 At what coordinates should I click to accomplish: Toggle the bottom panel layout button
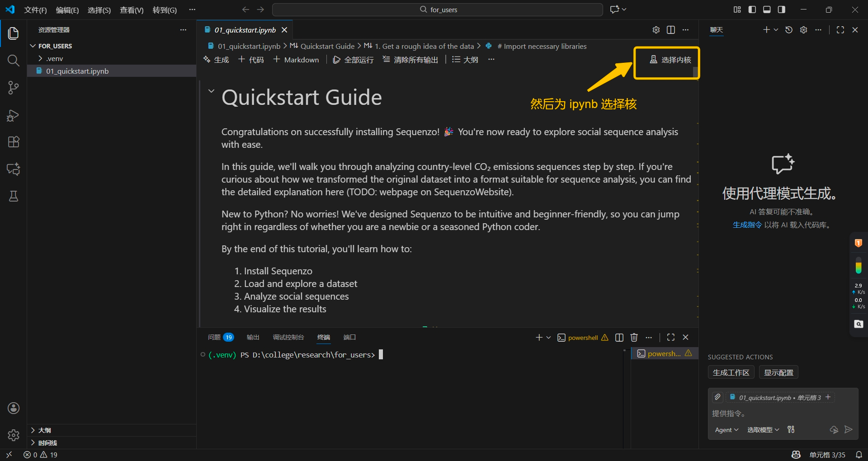767,9
